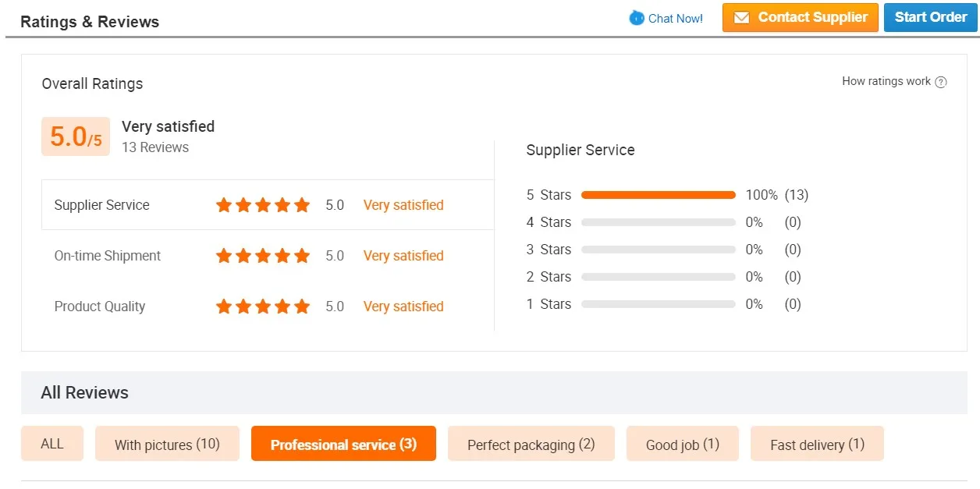Click the 5 Stars orange progress bar
Viewport: 980px width, 489px height.
click(658, 195)
